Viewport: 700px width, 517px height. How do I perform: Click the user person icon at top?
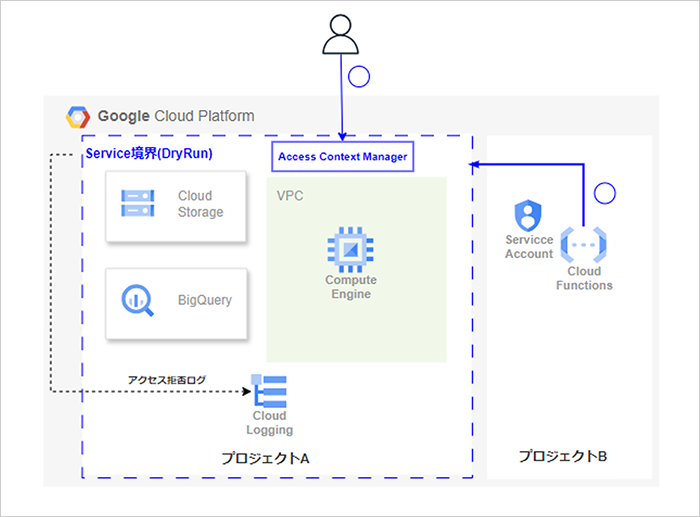coord(341,34)
